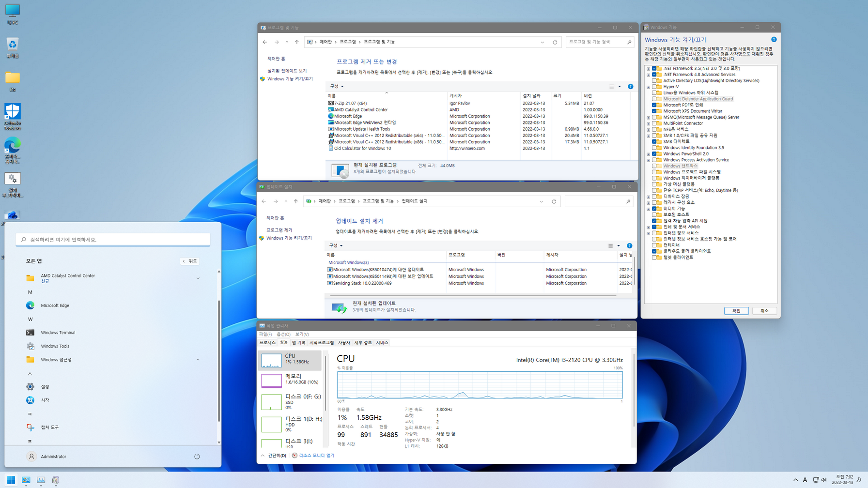Click Start menu search input field
This screenshot has width=868, height=488.
click(113, 240)
